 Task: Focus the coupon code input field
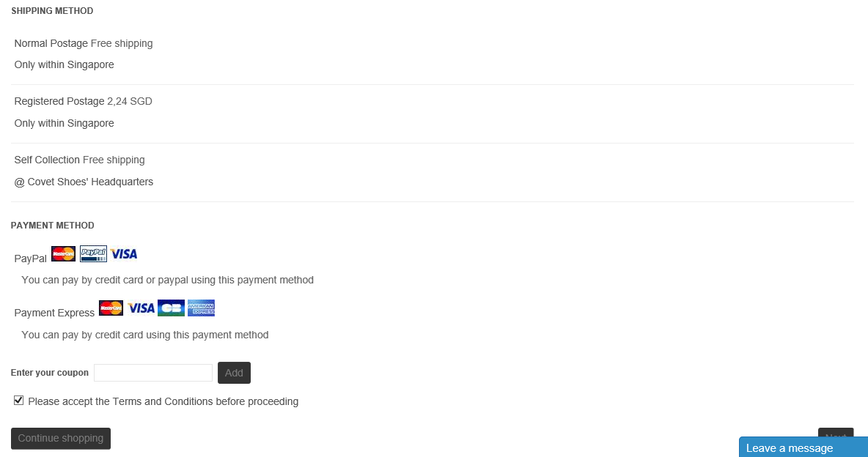point(153,373)
